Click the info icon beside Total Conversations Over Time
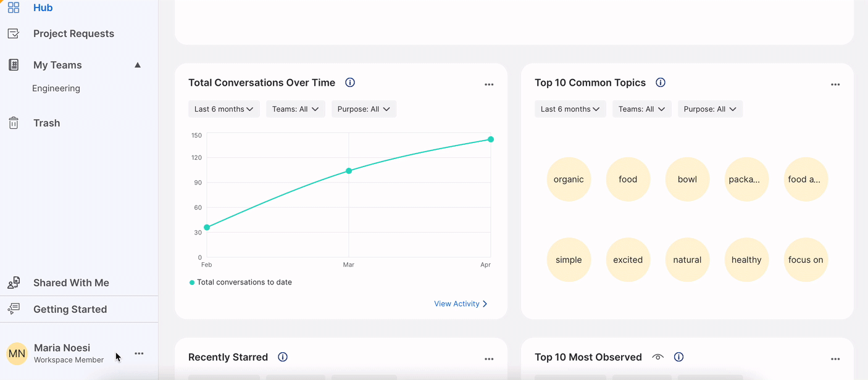 click(350, 83)
